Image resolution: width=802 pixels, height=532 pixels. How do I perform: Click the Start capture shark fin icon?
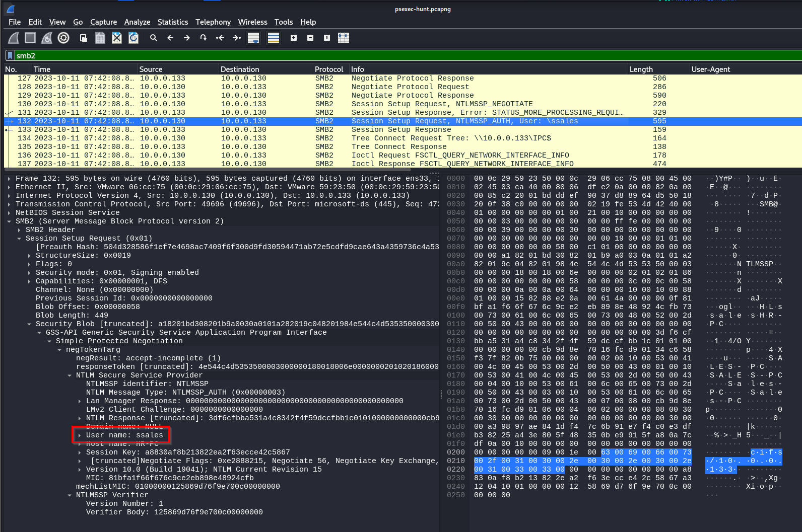[x=14, y=38]
